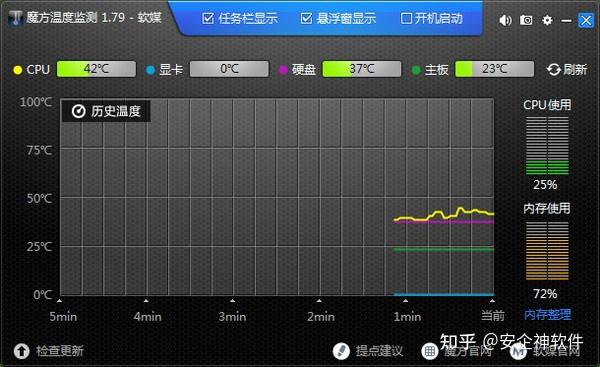Uncheck the 悬浮窗显示 checkbox

pyautogui.click(x=306, y=18)
